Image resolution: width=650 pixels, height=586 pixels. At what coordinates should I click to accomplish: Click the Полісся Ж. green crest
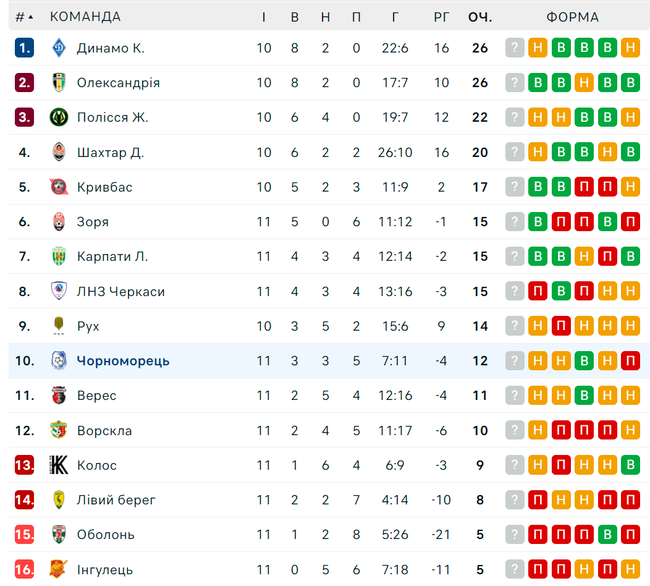pyautogui.click(x=59, y=117)
